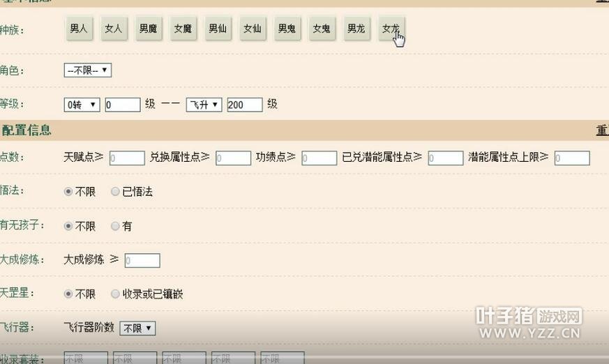Select 有 radio for 有无孩子
This screenshot has width=609, height=364.
[x=115, y=227]
